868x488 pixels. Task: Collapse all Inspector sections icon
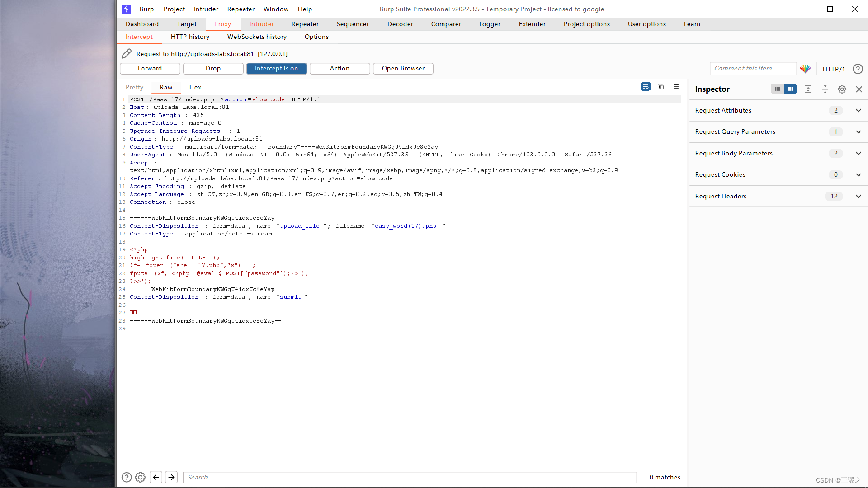click(x=825, y=89)
